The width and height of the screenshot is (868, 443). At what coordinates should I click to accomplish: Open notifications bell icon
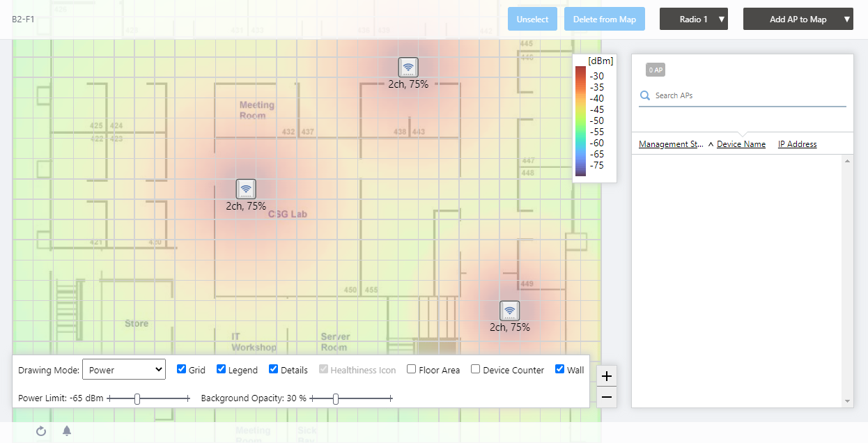tap(67, 430)
